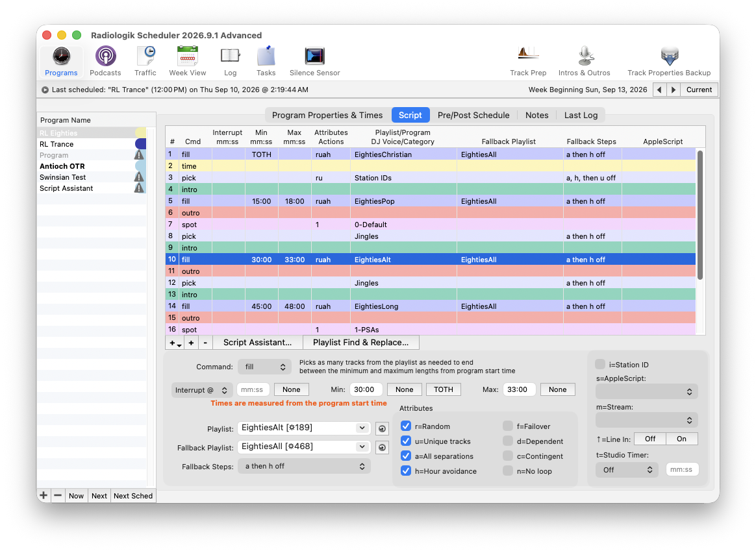Remove program with minus button
The image size is (756, 551).
[x=58, y=496]
